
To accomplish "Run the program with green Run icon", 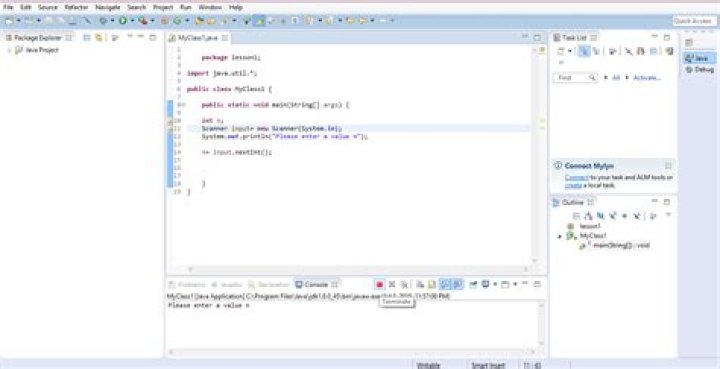I will 123,21.
